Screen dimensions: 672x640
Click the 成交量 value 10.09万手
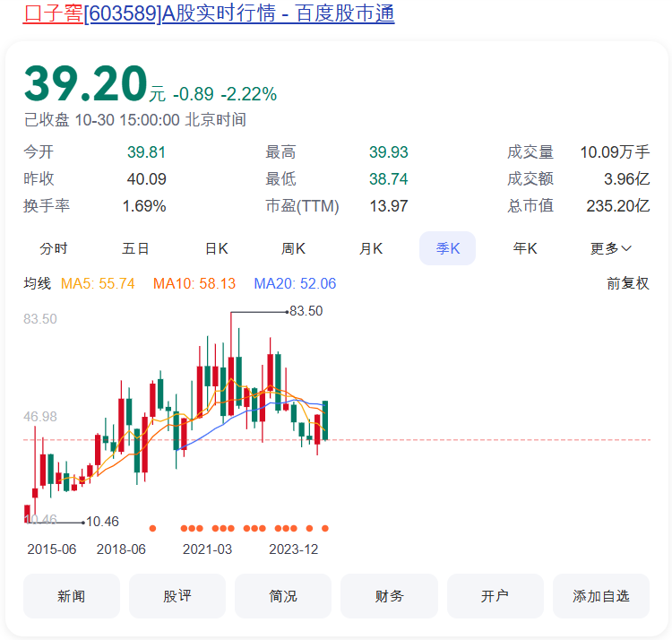click(x=615, y=151)
